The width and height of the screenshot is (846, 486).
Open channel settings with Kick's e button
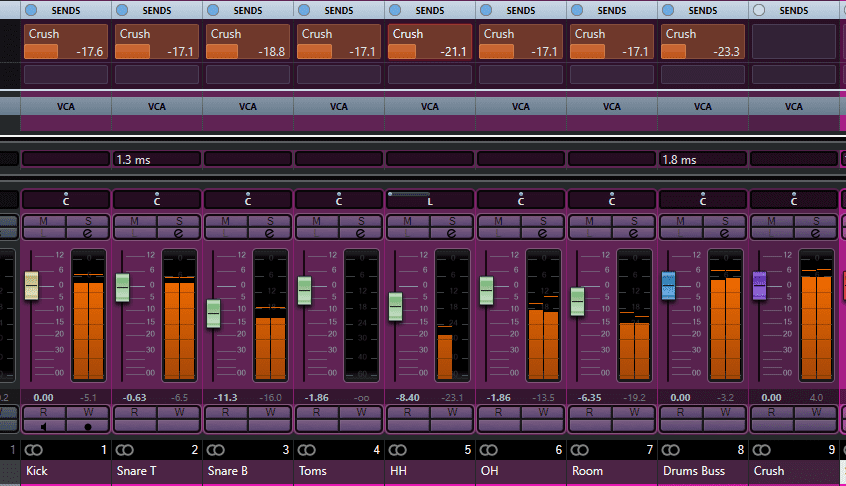coord(87,233)
